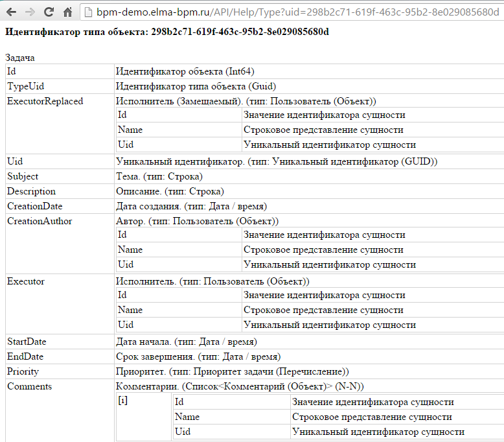Click the 'Исполнитель. (тип: Пользователь' description
Viewport: 504px width, 442px height.
coord(212,281)
